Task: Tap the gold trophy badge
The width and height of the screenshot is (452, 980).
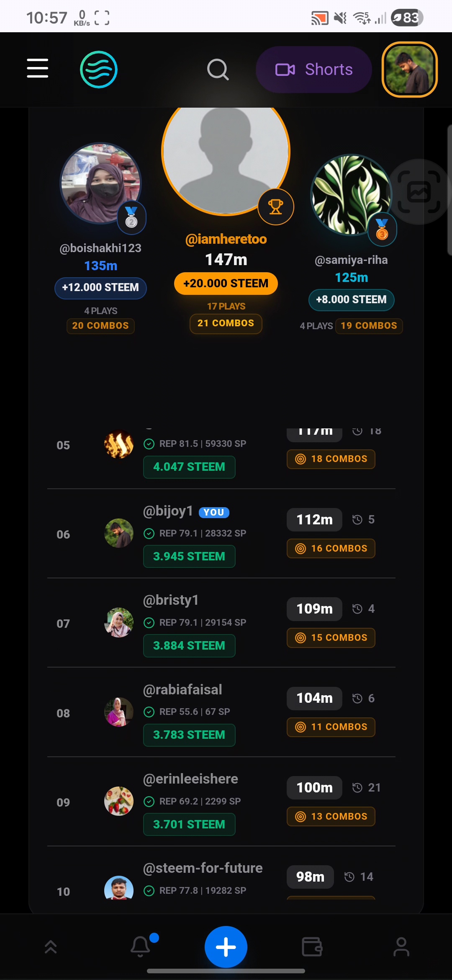Action: pyautogui.click(x=276, y=207)
